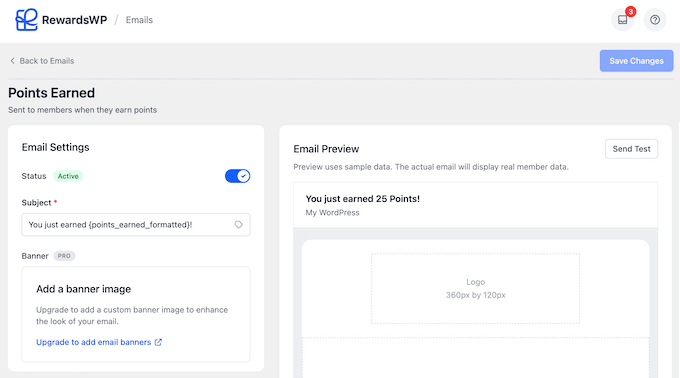Insert a merge tag in Subject field

(x=239, y=225)
